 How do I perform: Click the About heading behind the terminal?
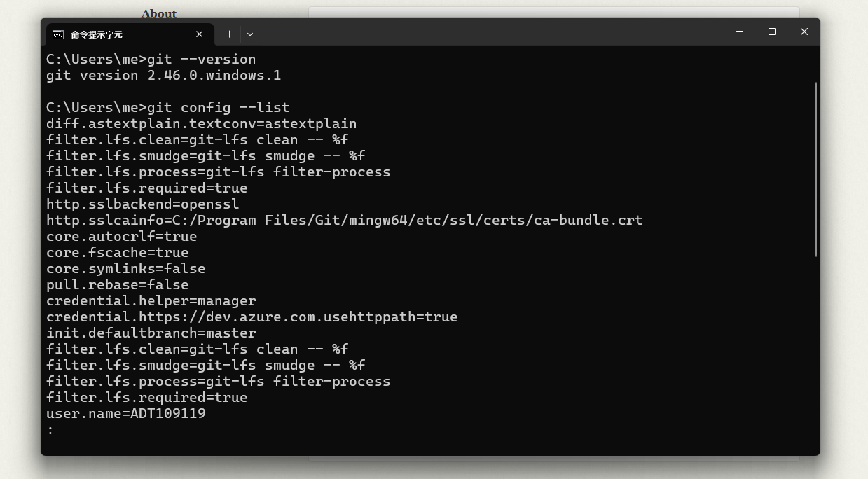159,13
